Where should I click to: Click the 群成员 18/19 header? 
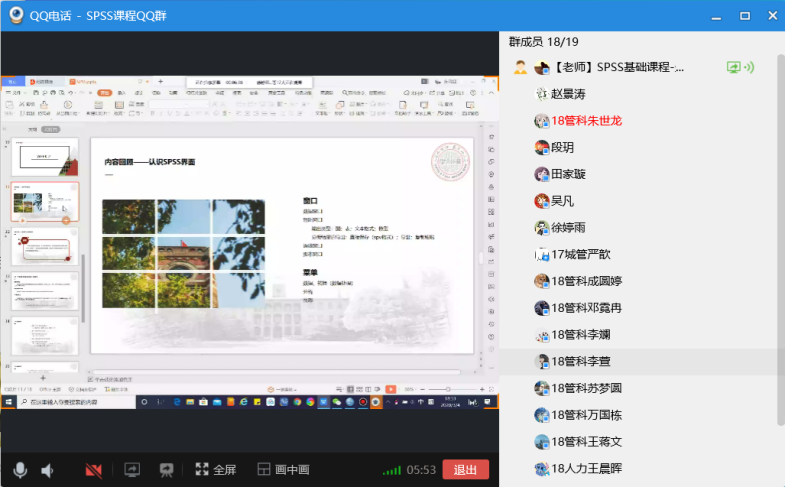pyautogui.click(x=544, y=42)
